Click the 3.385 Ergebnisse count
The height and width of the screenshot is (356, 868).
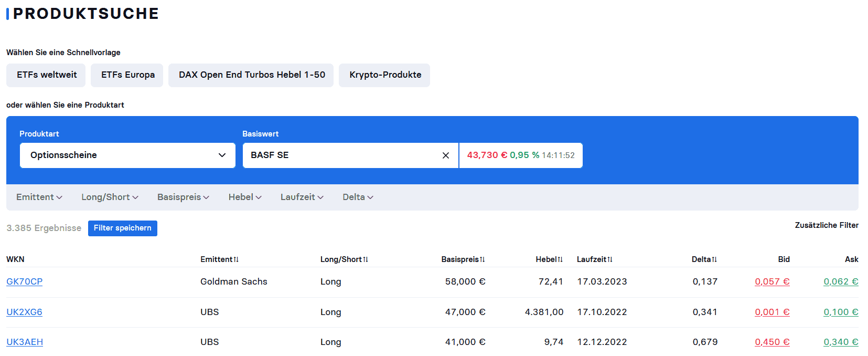click(x=44, y=228)
